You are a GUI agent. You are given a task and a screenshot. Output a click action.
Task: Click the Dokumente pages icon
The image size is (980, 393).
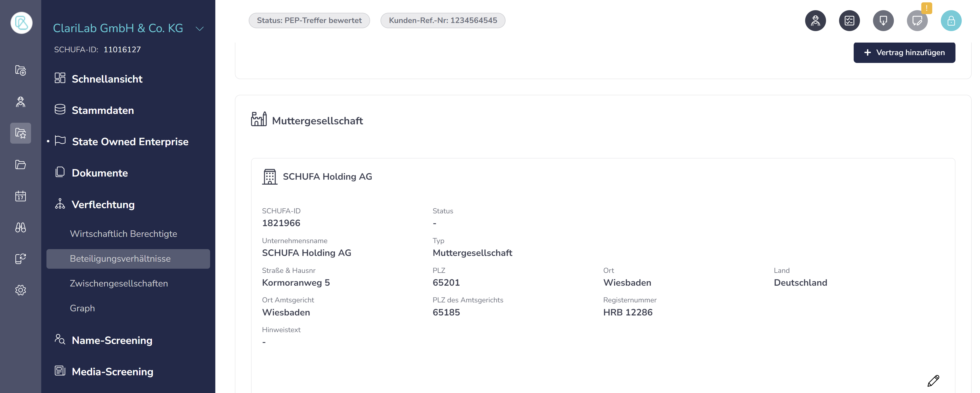[x=60, y=172]
